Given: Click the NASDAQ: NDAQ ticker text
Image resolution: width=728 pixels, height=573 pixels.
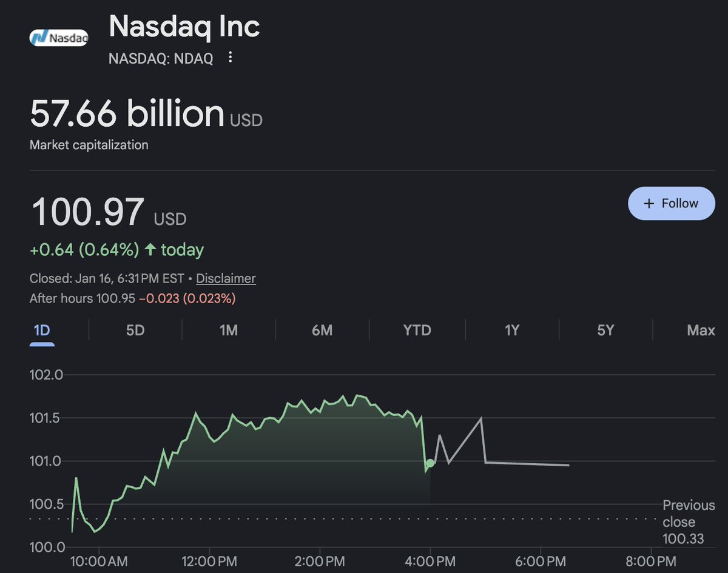Looking at the screenshot, I should 160,58.
